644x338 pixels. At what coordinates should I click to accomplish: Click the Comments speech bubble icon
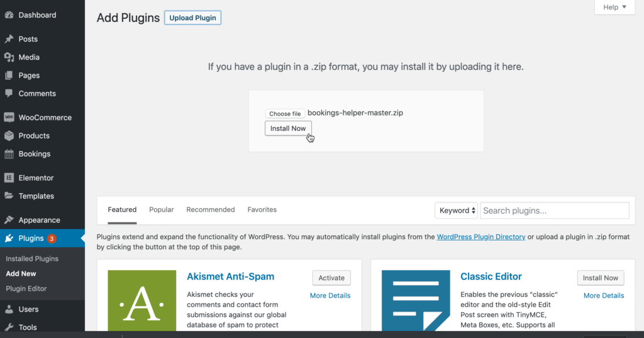[9, 93]
